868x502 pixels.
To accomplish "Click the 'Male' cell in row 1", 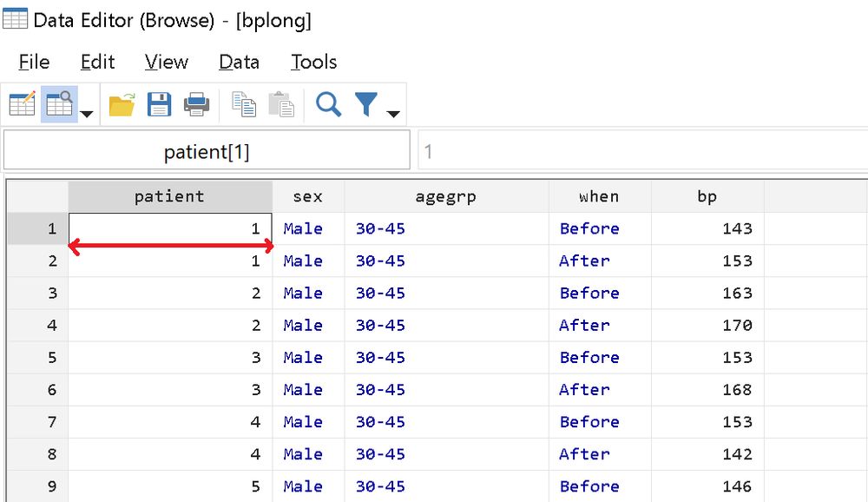I will [x=308, y=228].
